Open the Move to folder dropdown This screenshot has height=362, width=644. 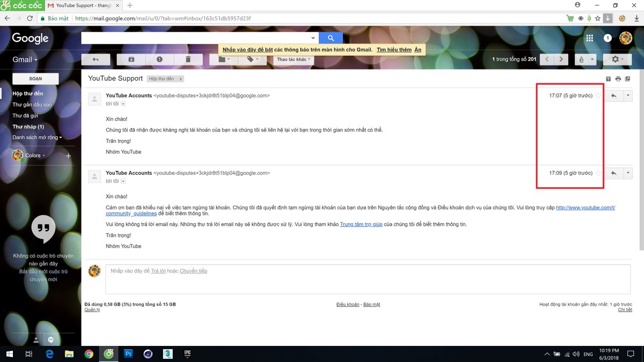pos(224,60)
